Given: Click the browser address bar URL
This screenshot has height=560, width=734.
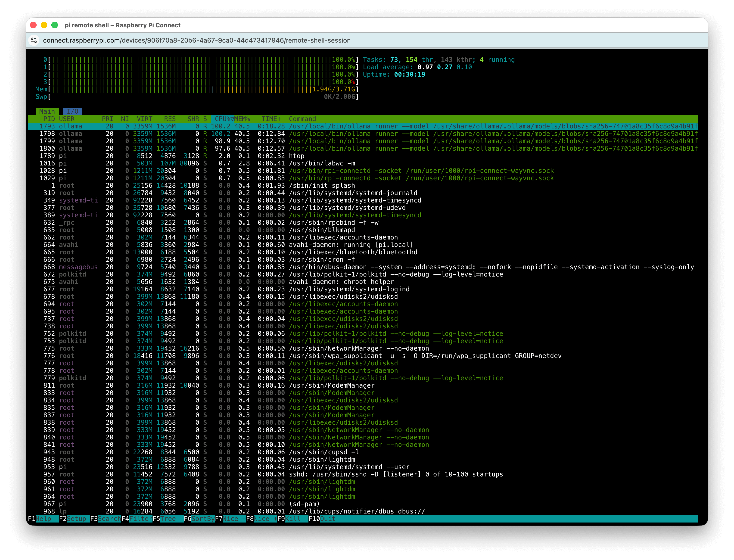Looking at the screenshot, I should click(197, 40).
